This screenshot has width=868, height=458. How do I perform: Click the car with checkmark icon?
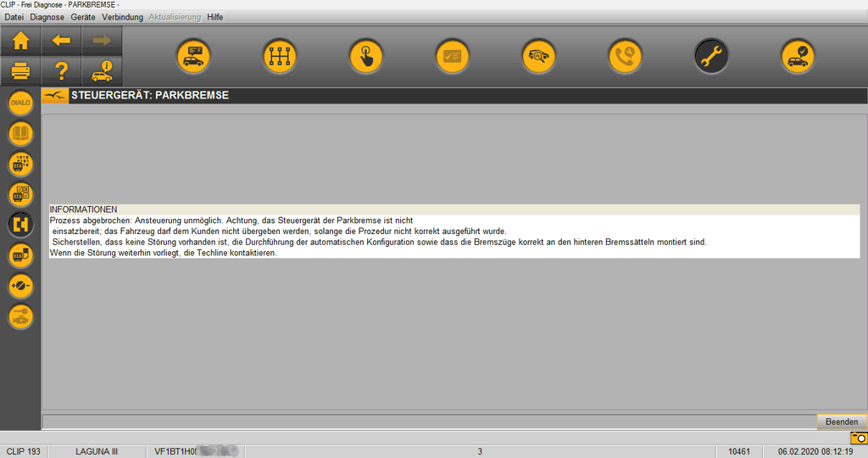click(x=798, y=57)
